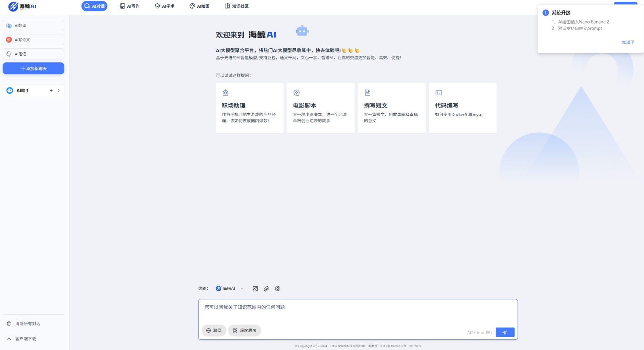Switch to the AI对话 tab
This screenshot has height=350, width=644.
click(94, 6)
